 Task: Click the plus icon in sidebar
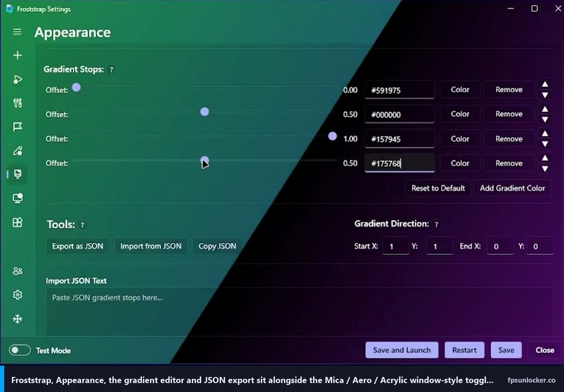(17, 55)
